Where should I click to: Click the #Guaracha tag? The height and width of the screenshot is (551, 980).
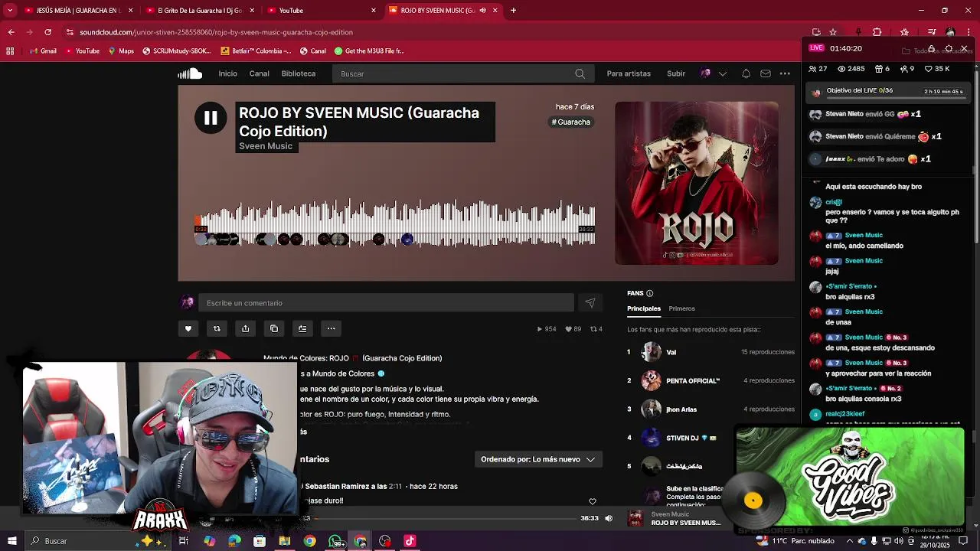pyautogui.click(x=571, y=122)
